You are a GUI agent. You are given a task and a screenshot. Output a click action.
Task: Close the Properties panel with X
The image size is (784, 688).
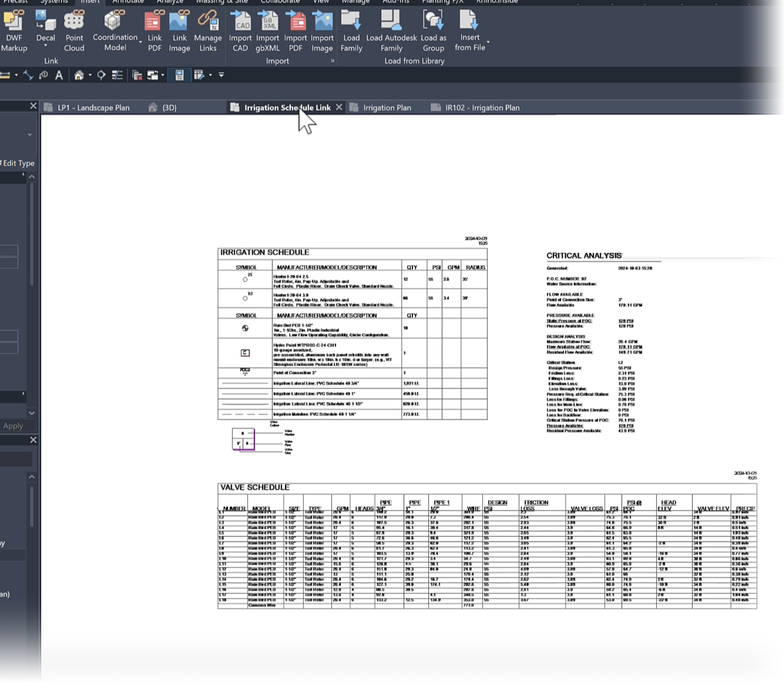click(33, 106)
